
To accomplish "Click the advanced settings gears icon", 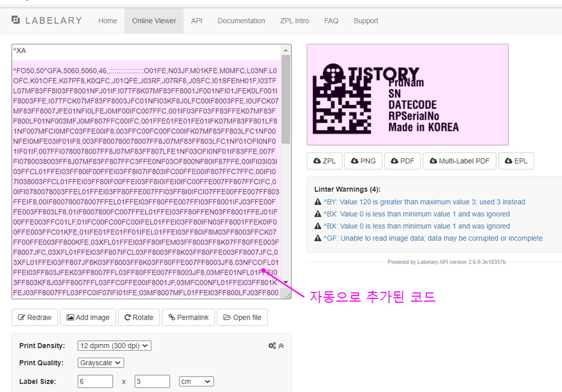I will pyautogui.click(x=272, y=346).
